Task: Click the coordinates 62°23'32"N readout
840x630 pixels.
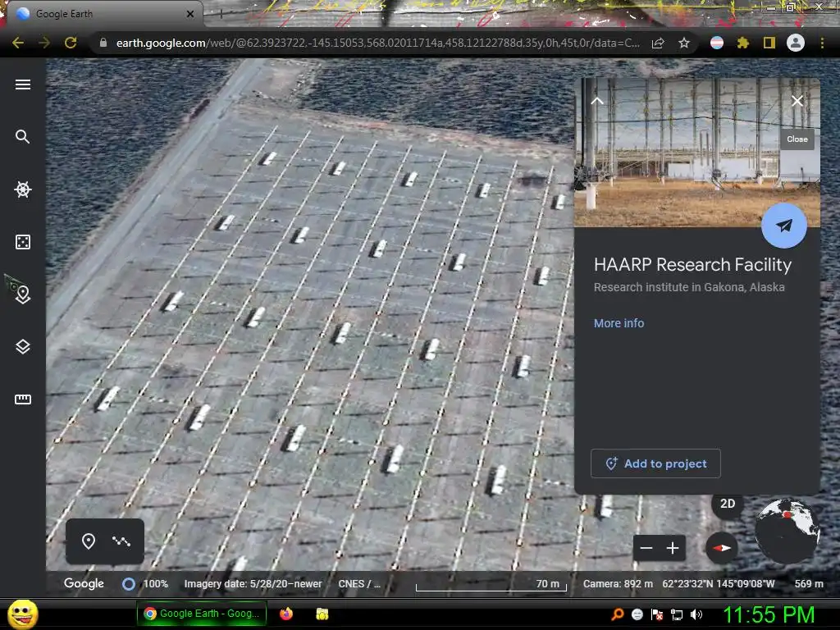Action: tap(719, 584)
